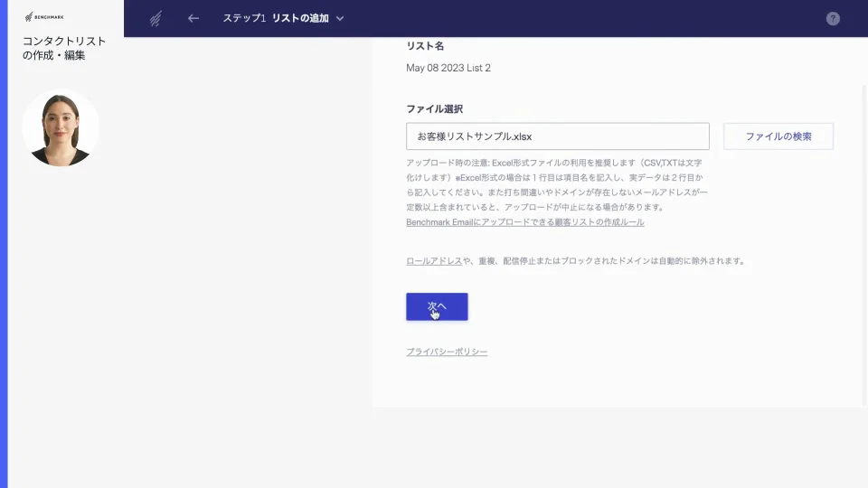Open Benchmark Email customer list rules link

coord(524,222)
